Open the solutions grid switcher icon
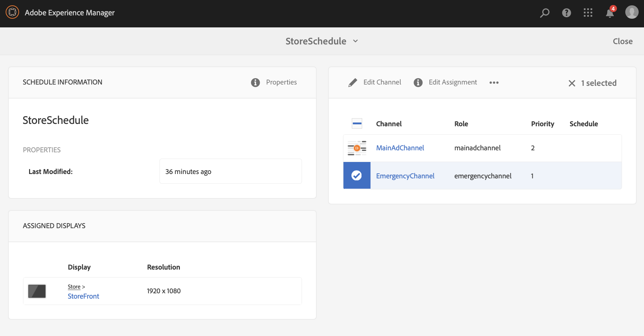Viewport: 644px width, 336px height. point(588,13)
